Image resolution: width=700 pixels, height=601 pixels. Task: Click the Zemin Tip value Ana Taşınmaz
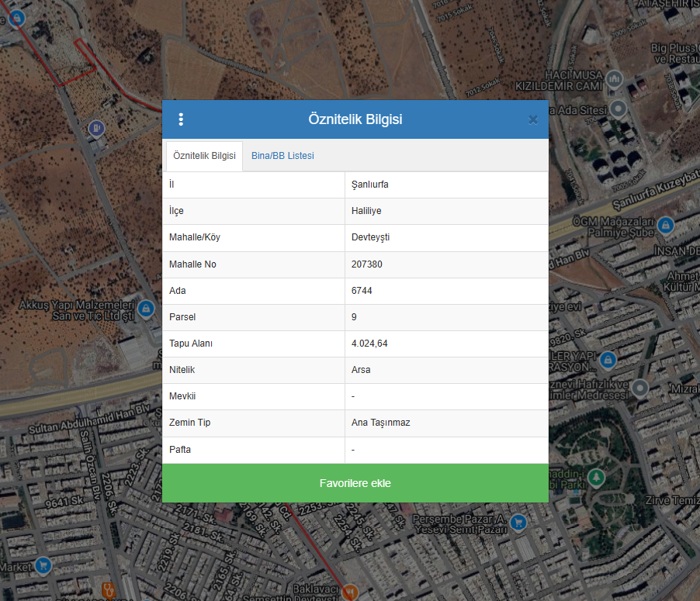pyautogui.click(x=380, y=423)
